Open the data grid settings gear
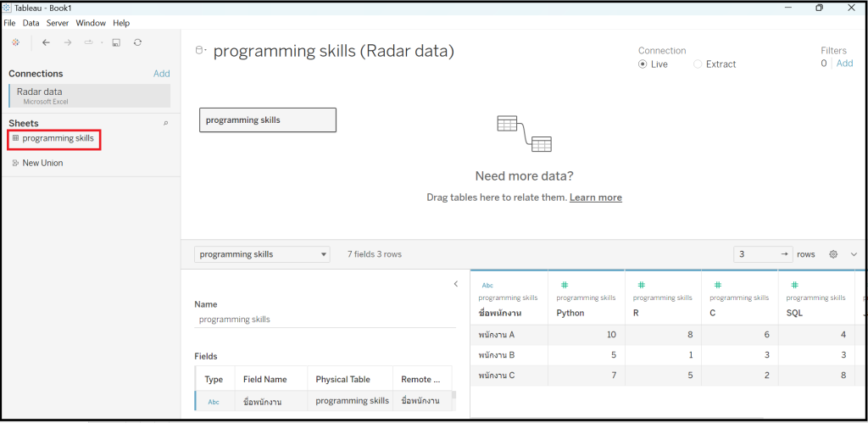Viewport: 868px width, 423px height. (x=833, y=254)
